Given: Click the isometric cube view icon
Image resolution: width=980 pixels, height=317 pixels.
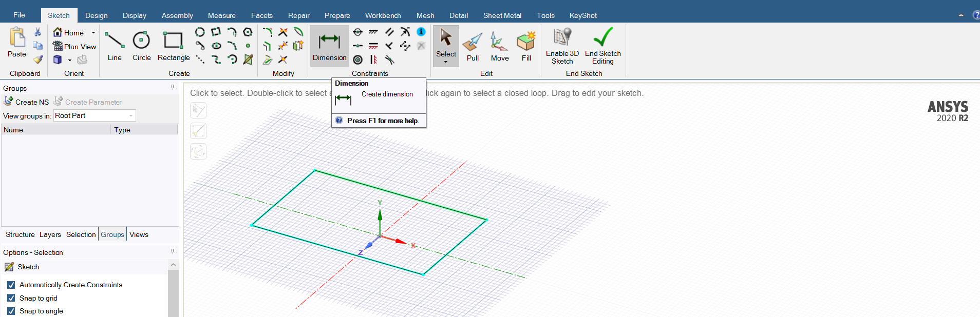Looking at the screenshot, I should [x=58, y=60].
